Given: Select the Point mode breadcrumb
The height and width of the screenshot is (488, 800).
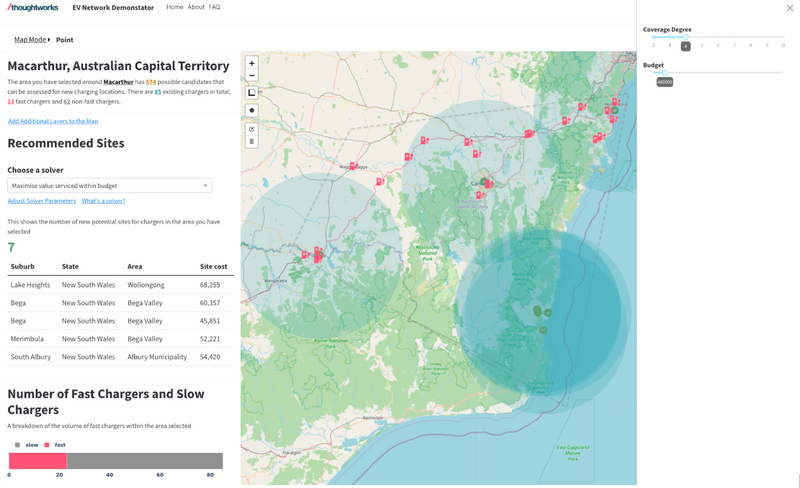Looking at the screenshot, I should click(65, 40).
